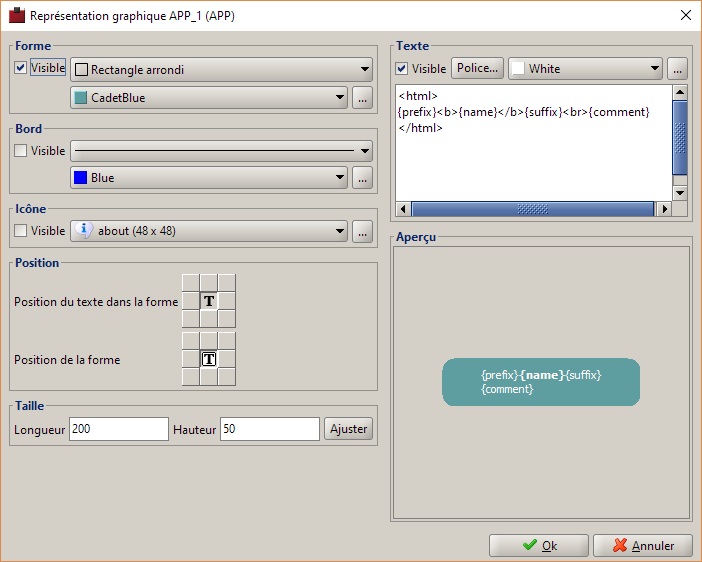Image resolution: width=702 pixels, height=562 pixels.
Task: Select center T cell of text position grid
Action: coord(209,301)
